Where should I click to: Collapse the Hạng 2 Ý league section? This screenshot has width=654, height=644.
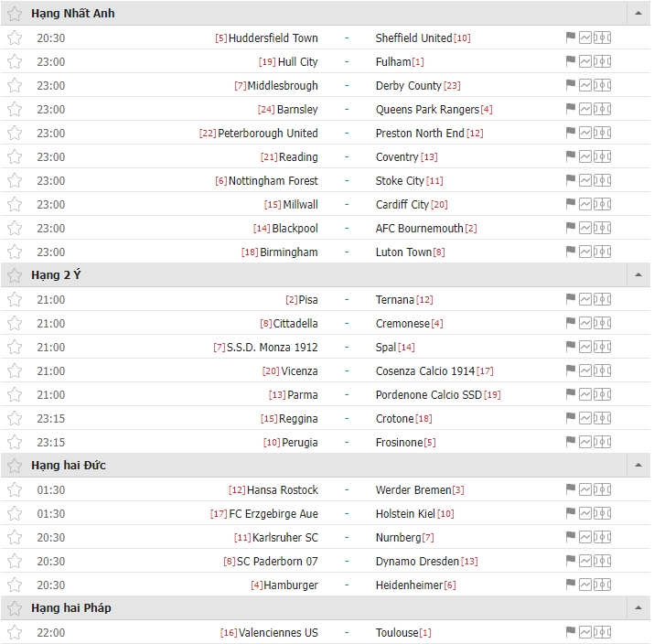point(638,275)
